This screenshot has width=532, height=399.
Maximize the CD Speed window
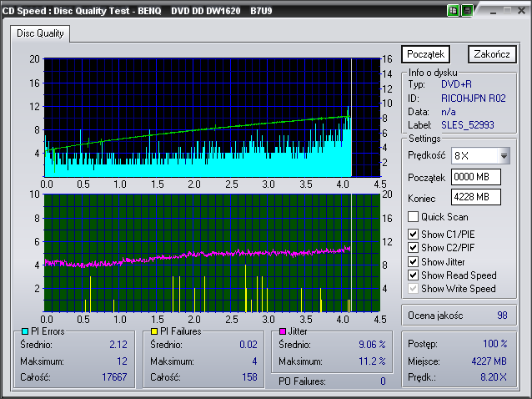click(x=507, y=11)
